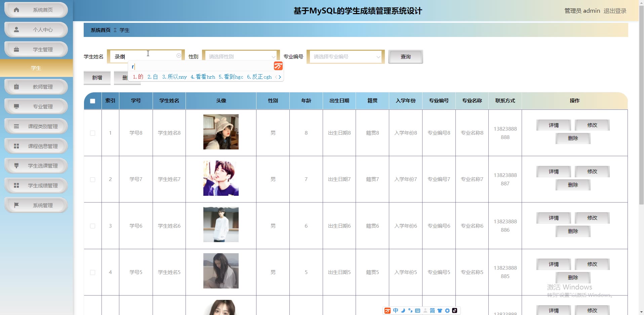Check the row for 学号8

[x=92, y=133]
